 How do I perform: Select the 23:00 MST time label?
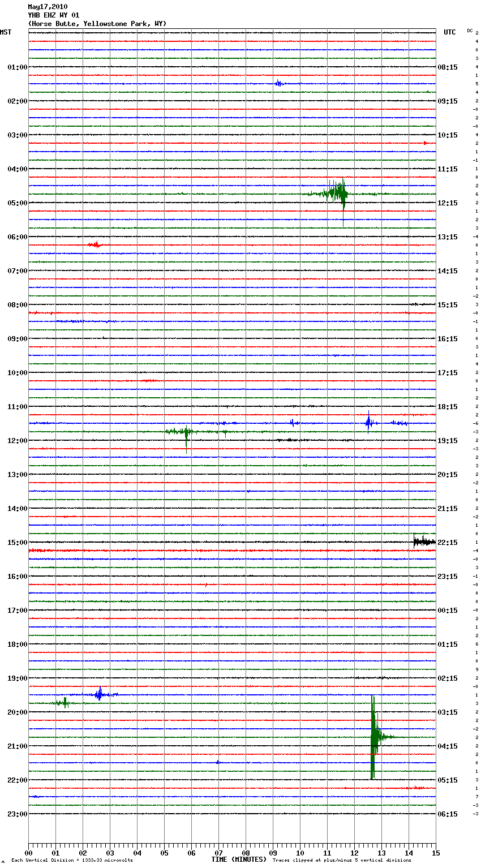18,814
